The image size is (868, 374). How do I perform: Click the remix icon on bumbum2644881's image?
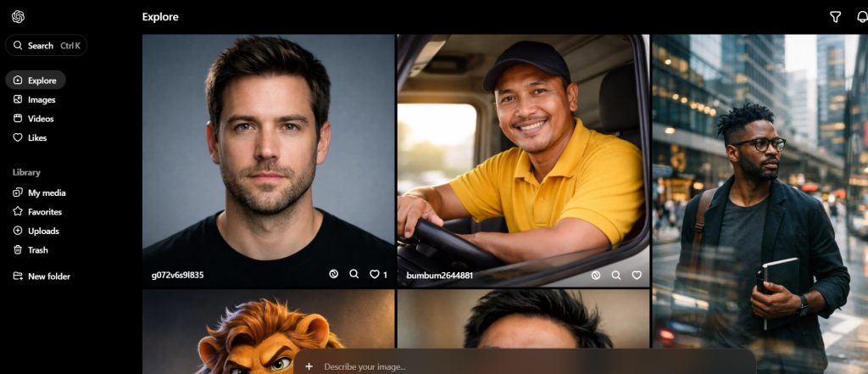pos(596,275)
